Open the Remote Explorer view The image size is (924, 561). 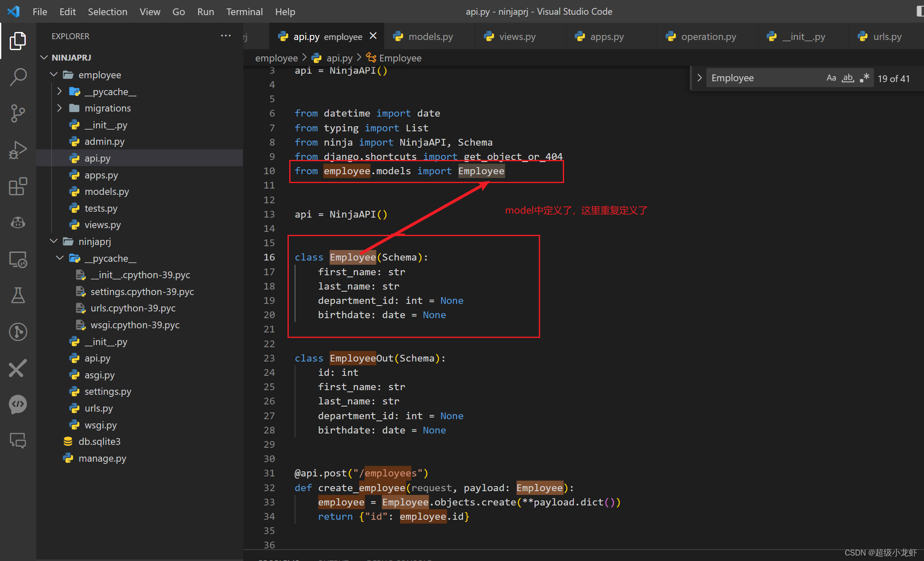point(18,259)
